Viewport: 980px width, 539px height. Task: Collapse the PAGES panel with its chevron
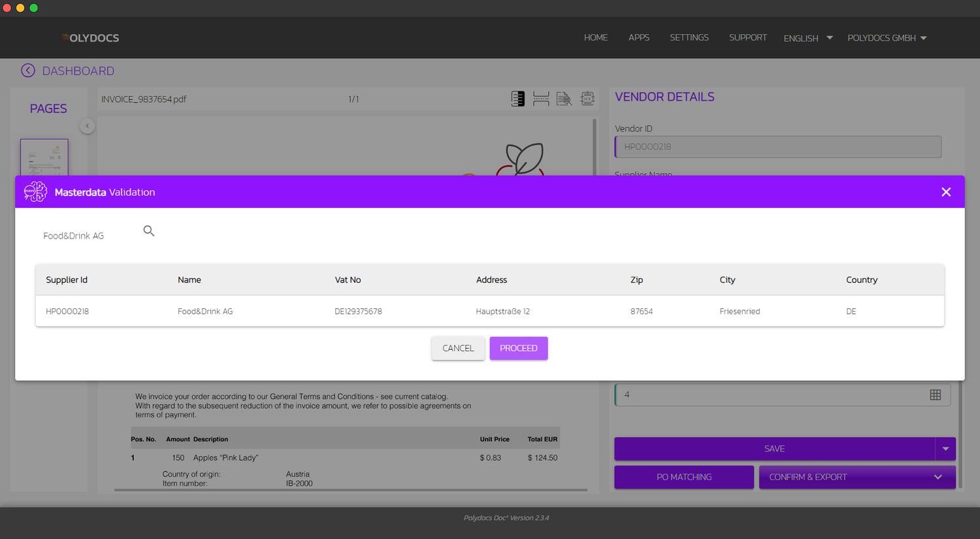coord(87,125)
